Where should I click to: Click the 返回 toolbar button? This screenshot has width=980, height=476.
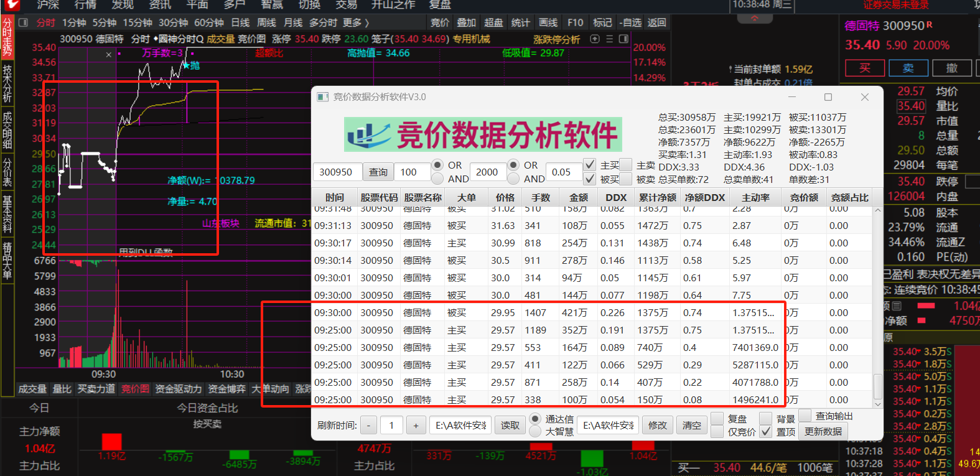(x=656, y=22)
